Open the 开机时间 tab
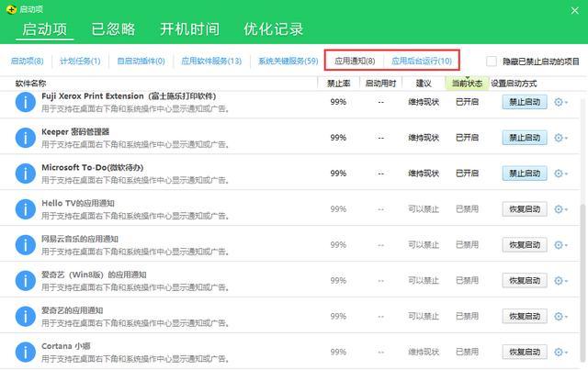588x370 pixels. (x=190, y=29)
